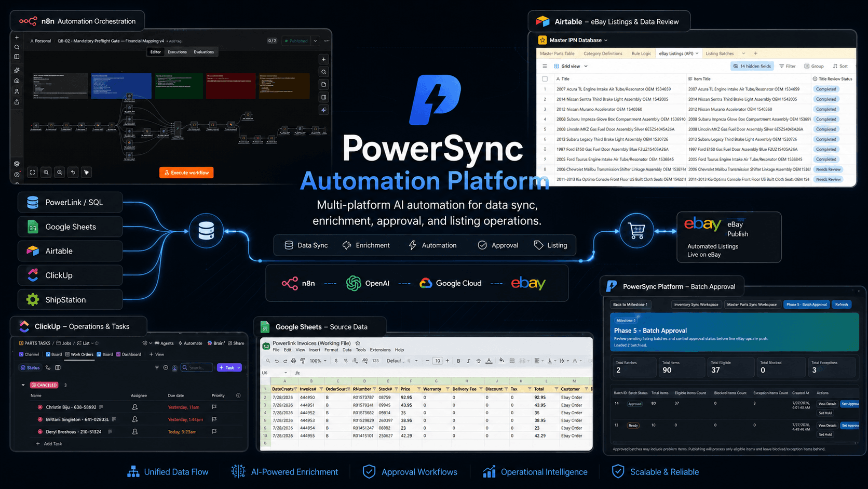Click the undo arrow icon on n8n canvas
This screenshot has width=868, height=489.
pyautogui.click(x=73, y=172)
